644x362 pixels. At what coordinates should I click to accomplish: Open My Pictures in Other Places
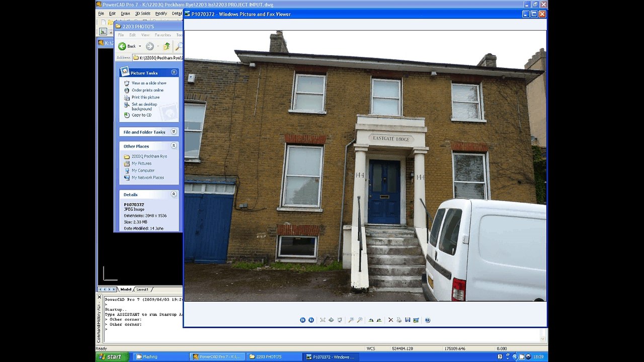tap(141, 163)
